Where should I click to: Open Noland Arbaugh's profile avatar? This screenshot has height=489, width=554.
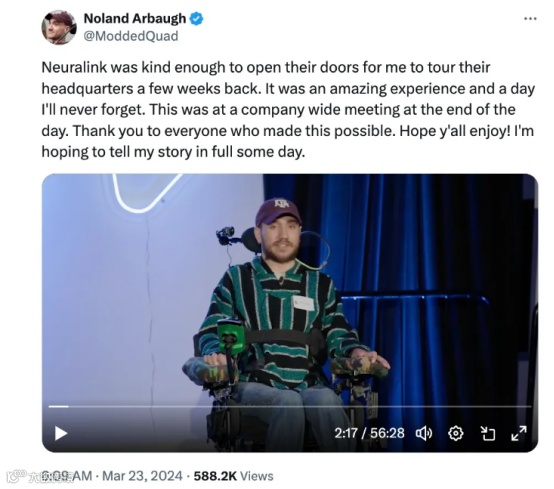[x=59, y=28]
